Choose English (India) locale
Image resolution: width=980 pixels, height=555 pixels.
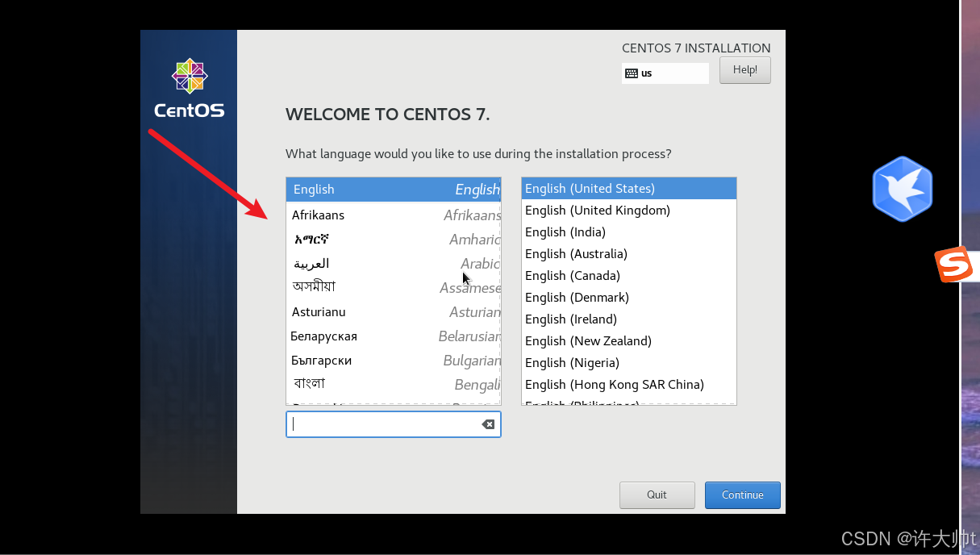coord(629,232)
